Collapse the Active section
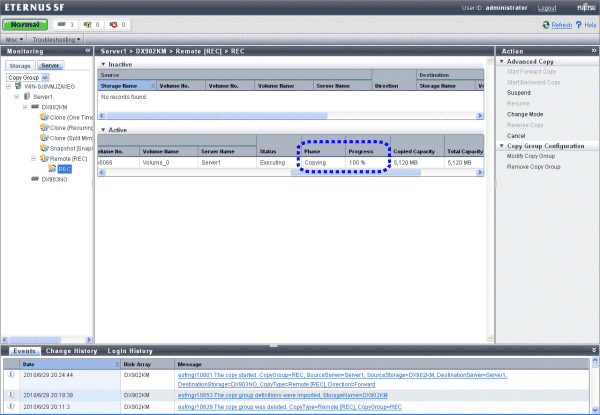Image resolution: width=600 pixels, height=415 pixels. (103, 130)
